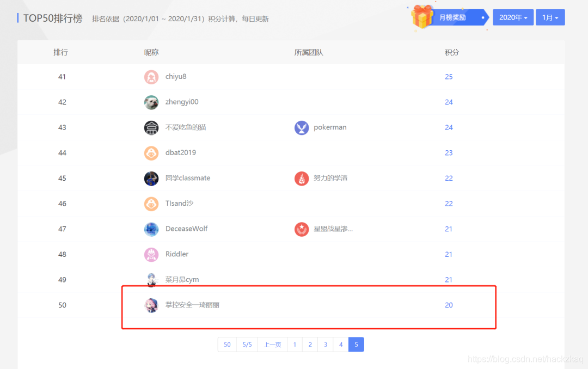The width and height of the screenshot is (588, 369).
Task: Click the 排行 column header
Action: coord(61,52)
